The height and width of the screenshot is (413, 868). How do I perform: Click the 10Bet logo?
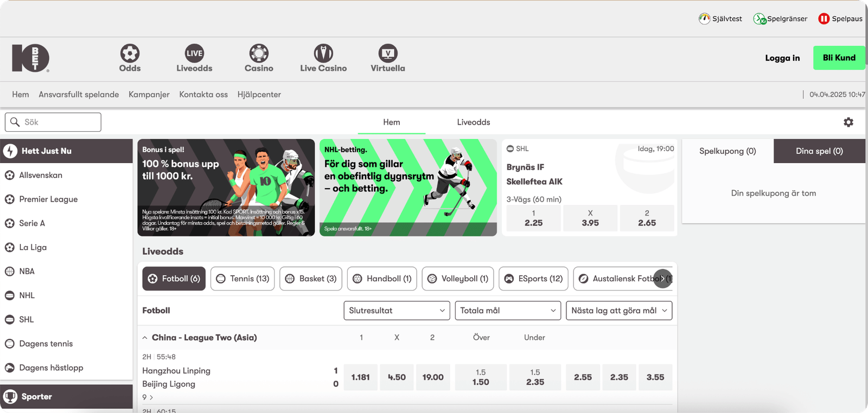point(31,58)
